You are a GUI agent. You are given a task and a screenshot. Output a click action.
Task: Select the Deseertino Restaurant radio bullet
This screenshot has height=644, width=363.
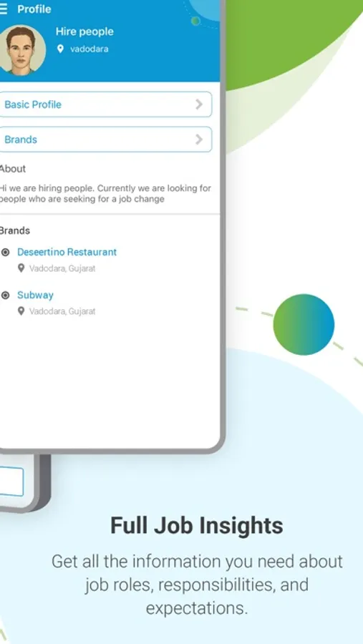[x=5, y=252]
